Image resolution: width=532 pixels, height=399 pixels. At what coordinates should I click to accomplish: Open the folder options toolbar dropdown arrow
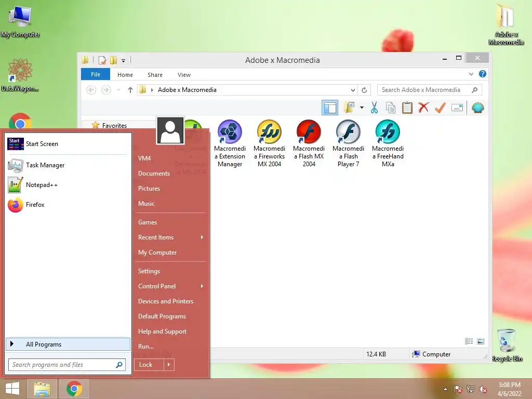(362, 108)
